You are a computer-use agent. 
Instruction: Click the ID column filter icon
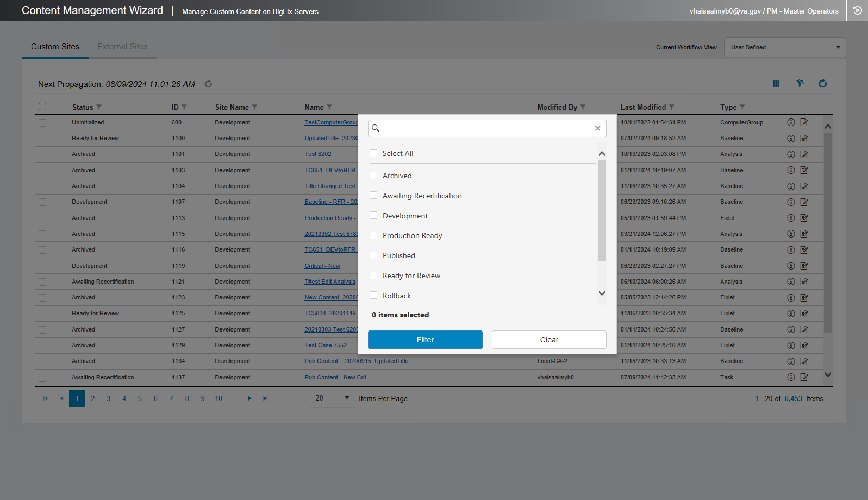click(184, 107)
